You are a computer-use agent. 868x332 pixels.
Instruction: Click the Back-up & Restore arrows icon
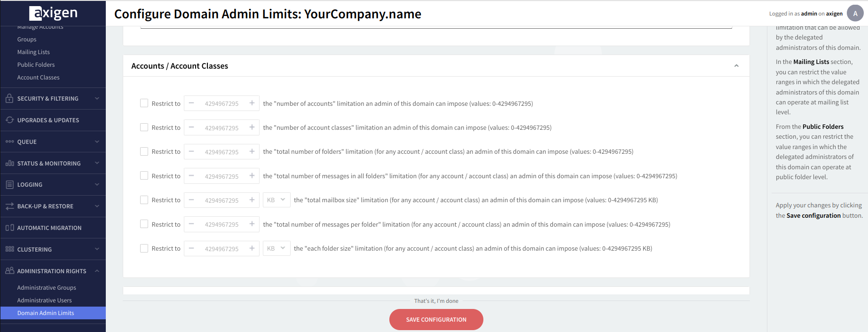tap(9, 206)
